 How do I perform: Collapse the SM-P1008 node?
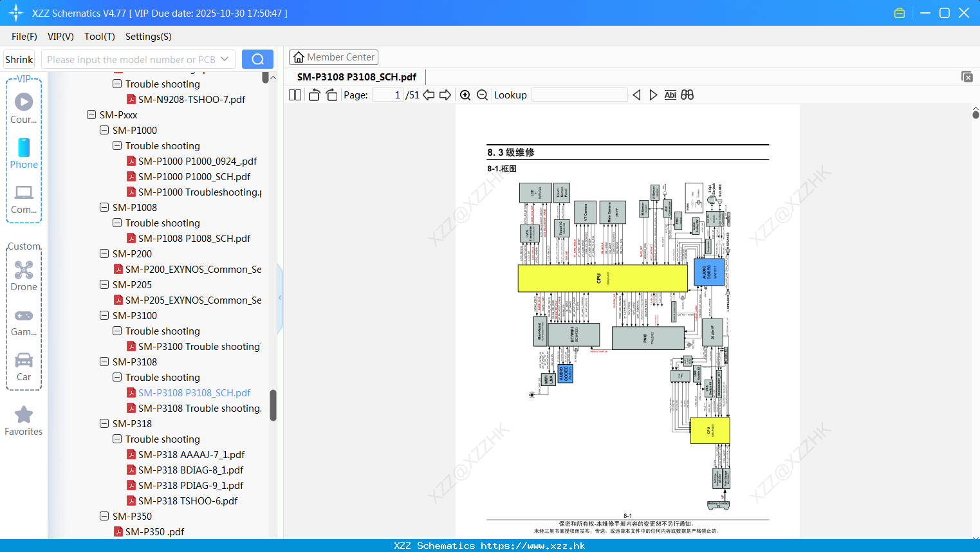104,207
